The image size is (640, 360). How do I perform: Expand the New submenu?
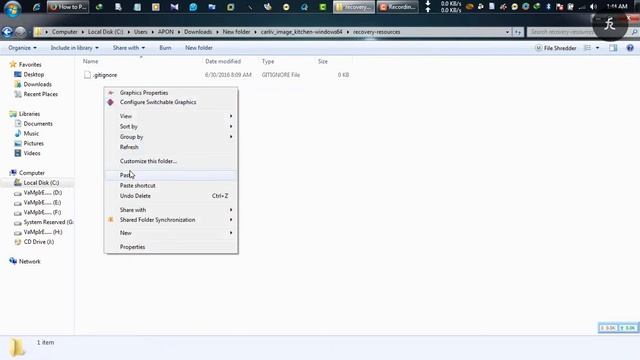pyautogui.click(x=171, y=233)
